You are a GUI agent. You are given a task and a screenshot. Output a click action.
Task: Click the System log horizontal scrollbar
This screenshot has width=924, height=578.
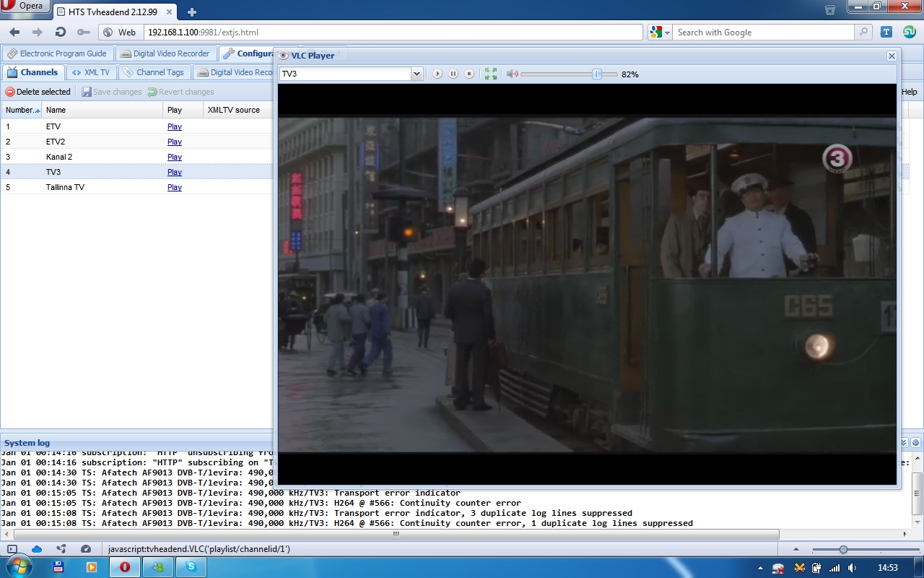(x=396, y=534)
